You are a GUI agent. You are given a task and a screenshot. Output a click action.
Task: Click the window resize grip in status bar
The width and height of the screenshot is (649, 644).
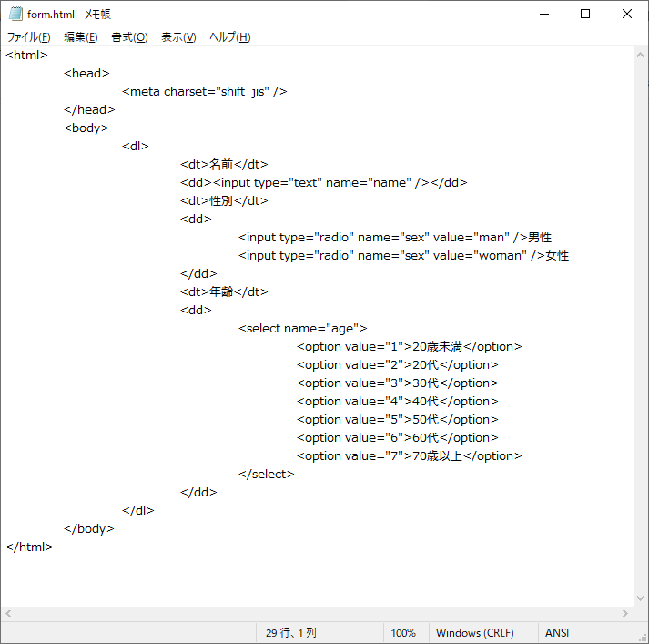[x=643, y=639]
